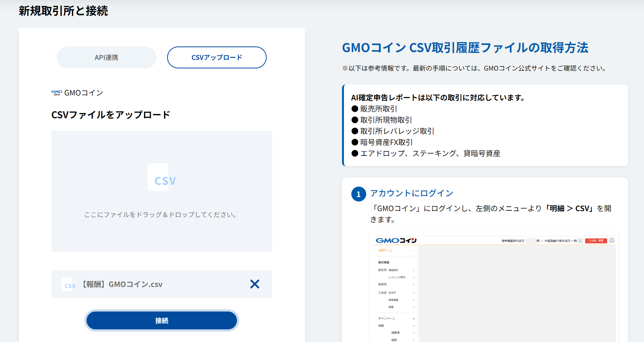The width and height of the screenshot is (644, 342).
Task: Click the blue step 1 circle badge
Action: click(358, 194)
